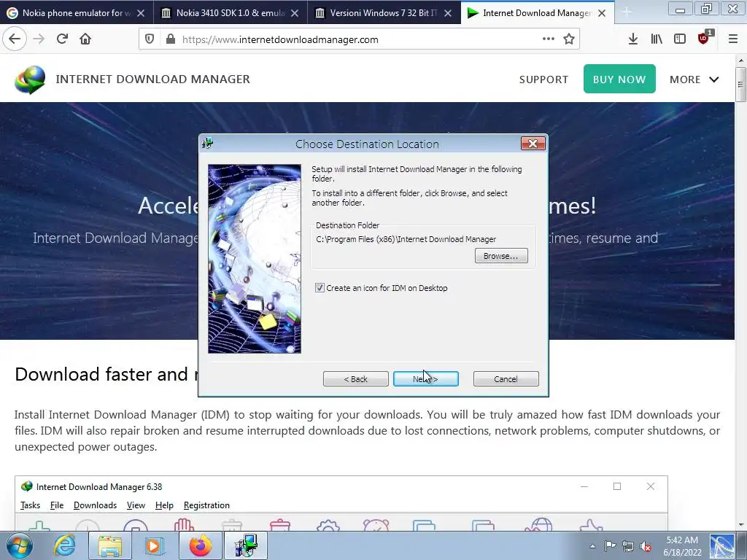Click the muted volume tray icon

pyautogui.click(x=646, y=546)
